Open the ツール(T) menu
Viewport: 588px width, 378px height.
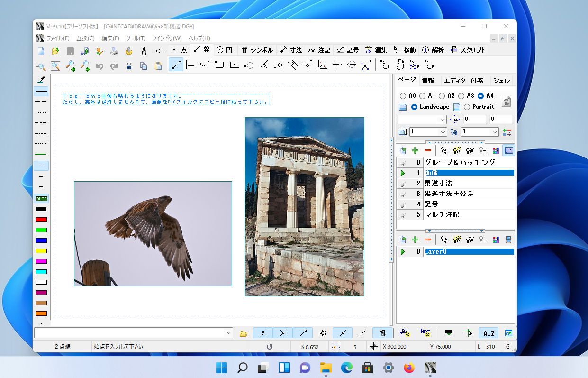(136, 38)
